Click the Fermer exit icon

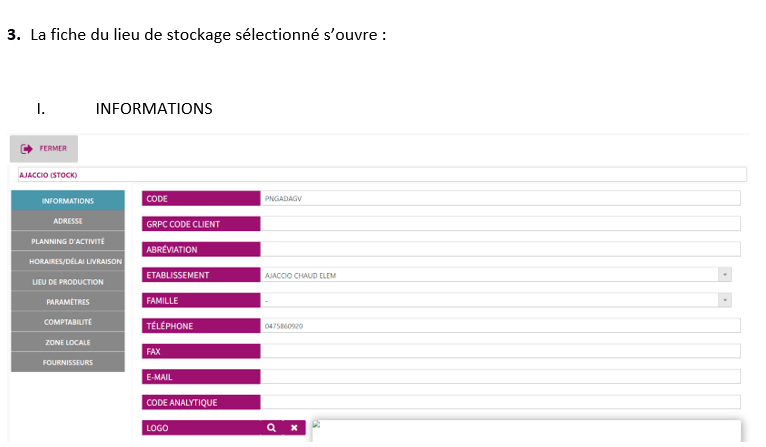coord(26,149)
